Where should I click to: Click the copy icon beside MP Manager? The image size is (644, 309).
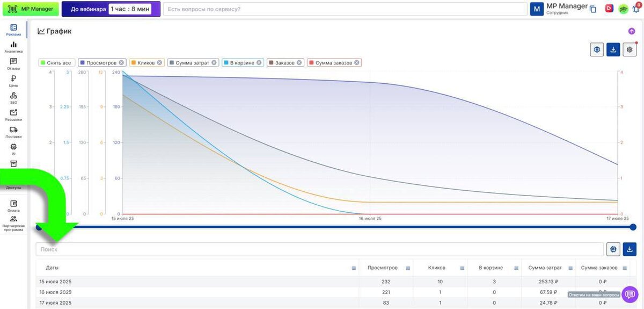point(593,9)
